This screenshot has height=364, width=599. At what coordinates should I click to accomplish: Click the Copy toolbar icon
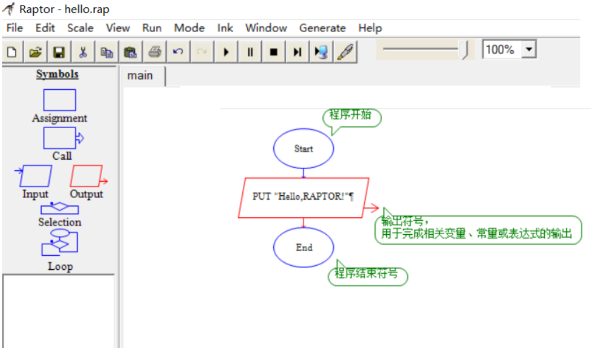pos(107,51)
